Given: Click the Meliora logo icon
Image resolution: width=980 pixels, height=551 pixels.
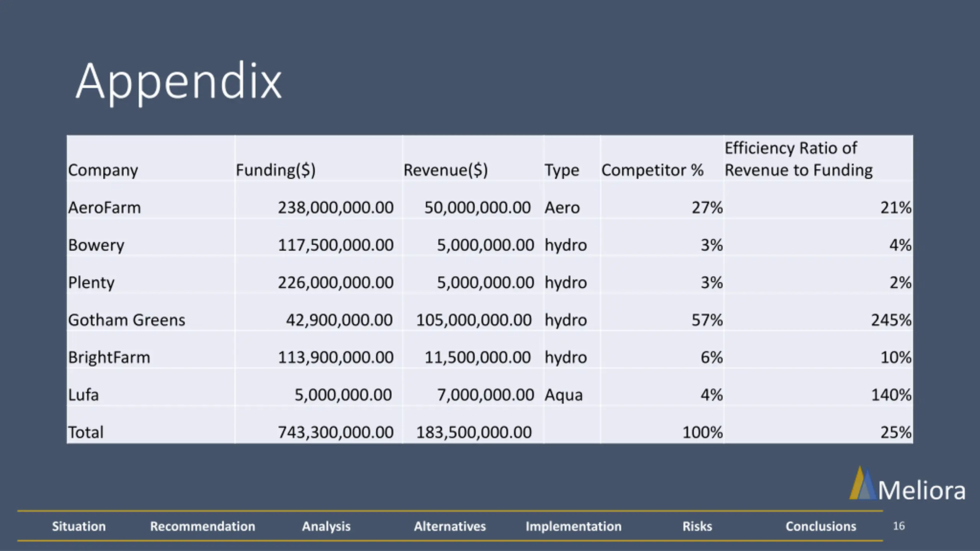Looking at the screenshot, I should [x=863, y=483].
